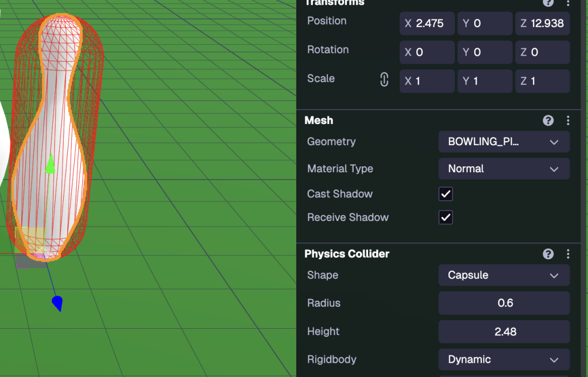
Task: Click the green Y-axis gizmo arrow
Action: pyautogui.click(x=51, y=165)
